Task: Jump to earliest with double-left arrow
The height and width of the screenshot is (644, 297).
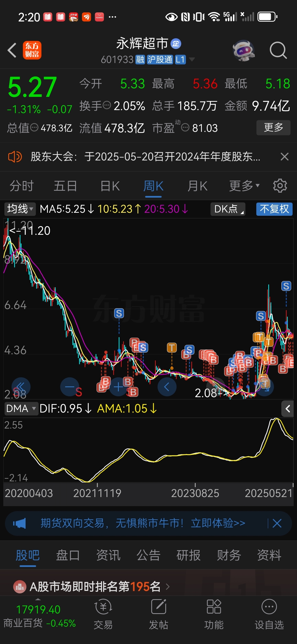Action: (x=21, y=387)
